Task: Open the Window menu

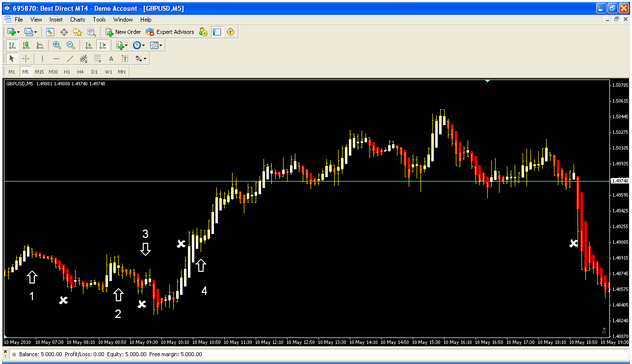Action: click(123, 20)
